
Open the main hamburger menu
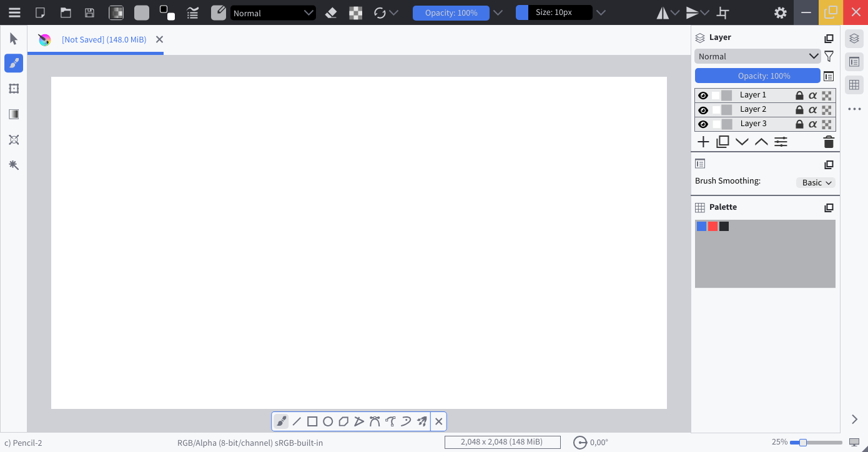[14, 12]
